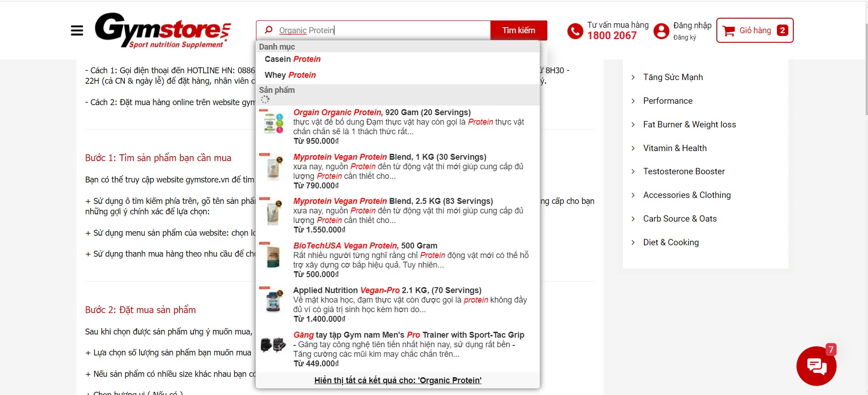Click the Danh mục section header

point(277,47)
